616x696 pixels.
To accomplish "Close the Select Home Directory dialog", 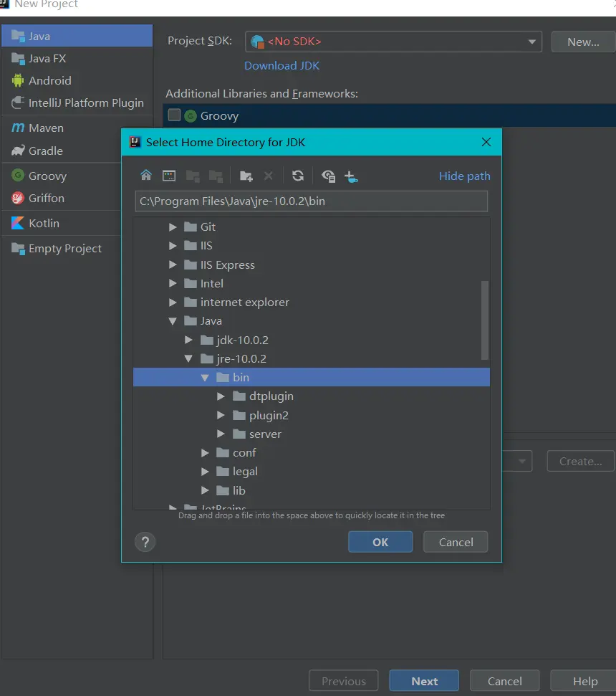I will click(x=486, y=142).
